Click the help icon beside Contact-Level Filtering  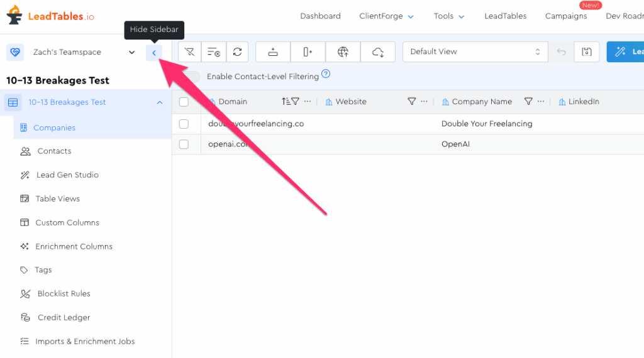326,74
